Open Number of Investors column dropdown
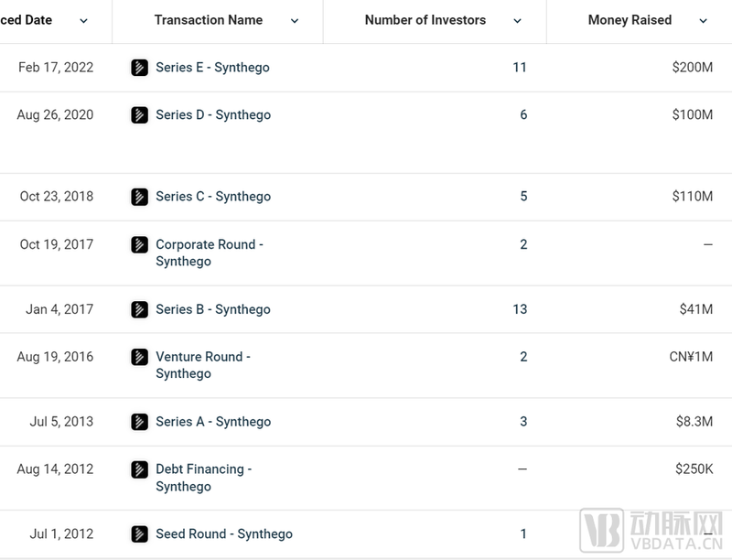 click(518, 21)
